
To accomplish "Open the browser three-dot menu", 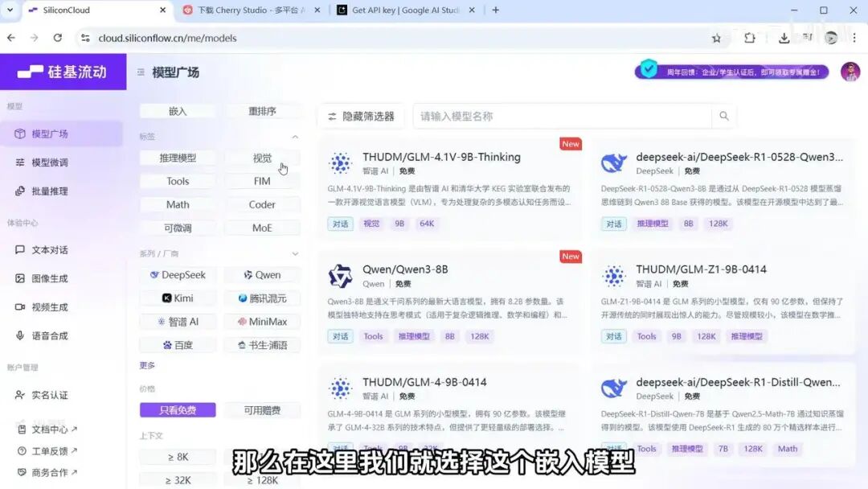I will [854, 39].
